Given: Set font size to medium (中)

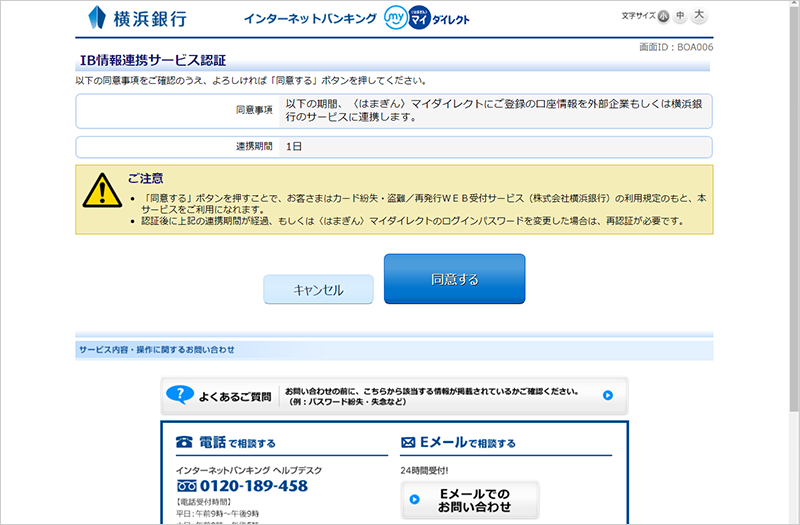Looking at the screenshot, I should (680, 16).
